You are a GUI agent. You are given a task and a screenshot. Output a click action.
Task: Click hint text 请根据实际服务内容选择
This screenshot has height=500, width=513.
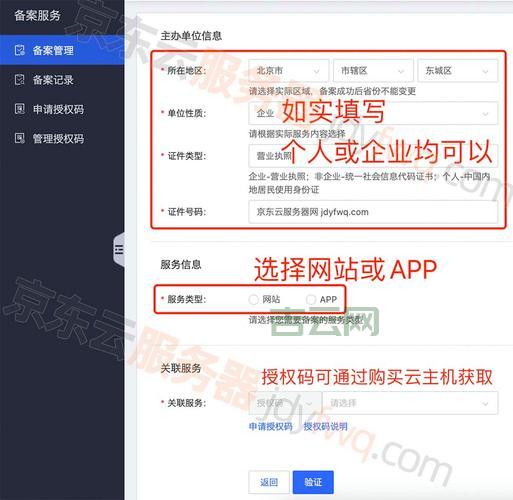(297, 134)
